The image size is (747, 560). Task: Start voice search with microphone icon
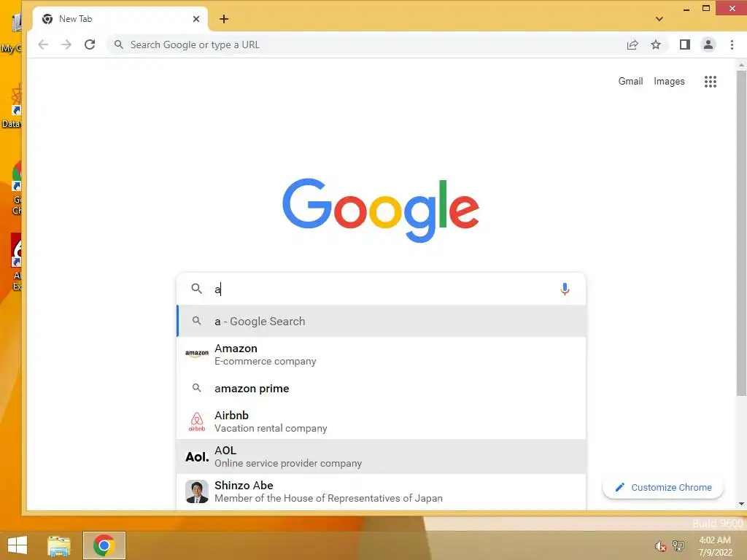click(565, 289)
